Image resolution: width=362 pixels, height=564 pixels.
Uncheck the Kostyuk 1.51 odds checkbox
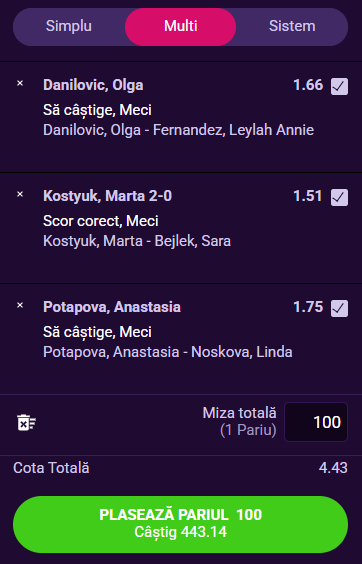(x=339, y=197)
